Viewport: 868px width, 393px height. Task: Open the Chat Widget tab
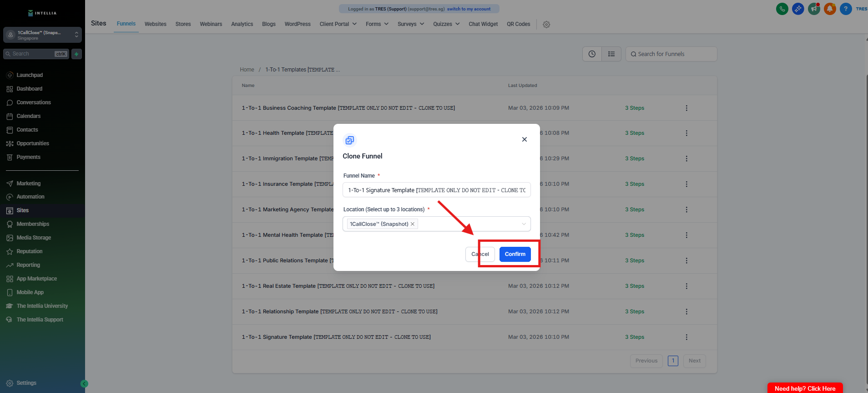pyautogui.click(x=483, y=24)
